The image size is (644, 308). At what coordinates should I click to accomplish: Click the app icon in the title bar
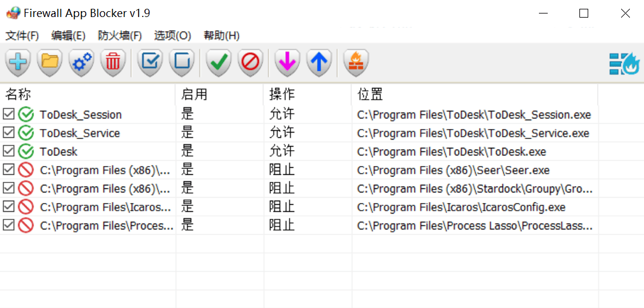pyautogui.click(x=13, y=13)
